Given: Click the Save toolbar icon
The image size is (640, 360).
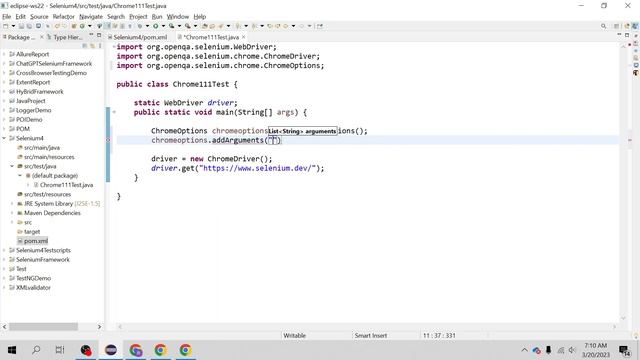Looking at the screenshot, I should coord(21,26).
